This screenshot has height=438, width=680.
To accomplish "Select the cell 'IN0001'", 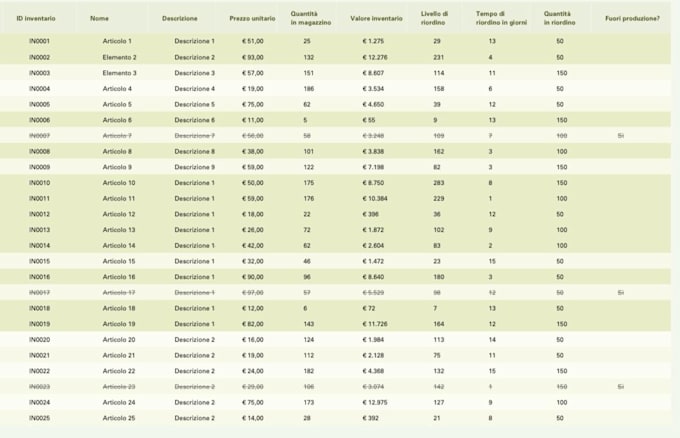I will coord(39,41).
